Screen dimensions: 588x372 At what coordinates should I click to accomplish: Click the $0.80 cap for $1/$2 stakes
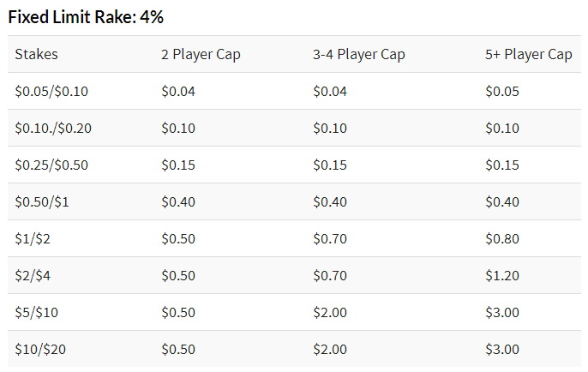click(502, 238)
